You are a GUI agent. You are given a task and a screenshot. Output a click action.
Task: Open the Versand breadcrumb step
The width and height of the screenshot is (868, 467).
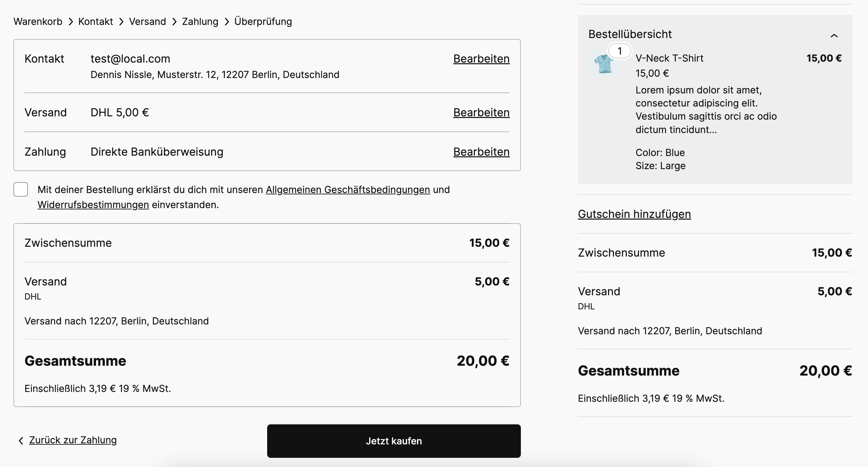tap(147, 22)
